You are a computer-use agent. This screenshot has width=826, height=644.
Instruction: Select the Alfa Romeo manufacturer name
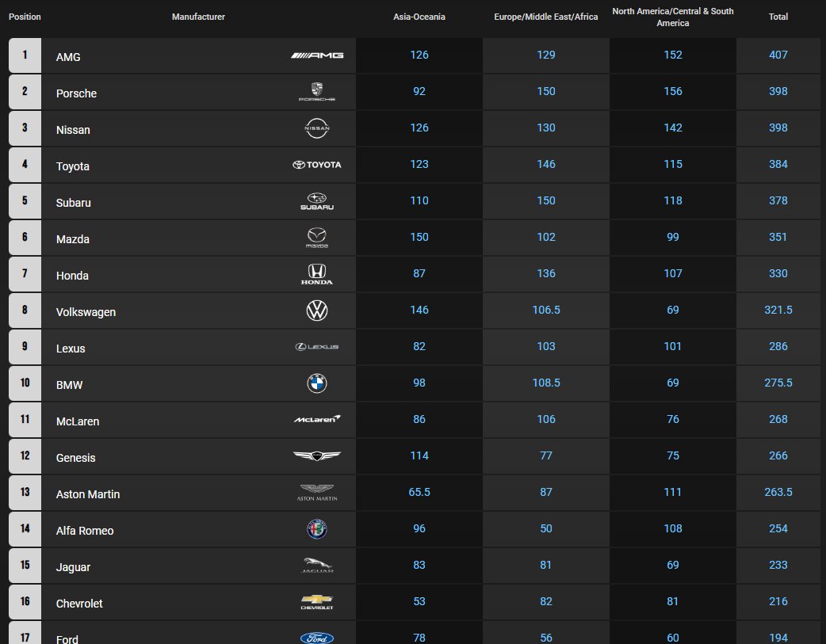pyautogui.click(x=85, y=530)
